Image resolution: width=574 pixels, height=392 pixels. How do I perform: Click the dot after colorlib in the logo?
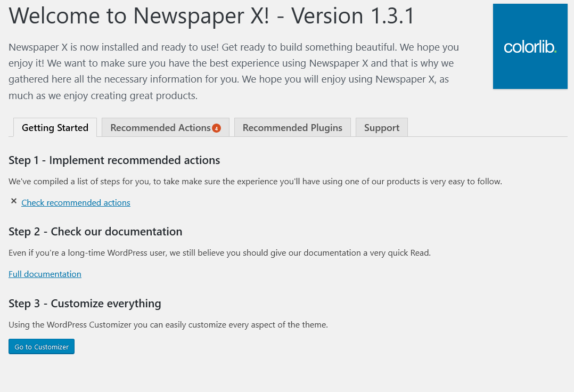(x=555, y=51)
